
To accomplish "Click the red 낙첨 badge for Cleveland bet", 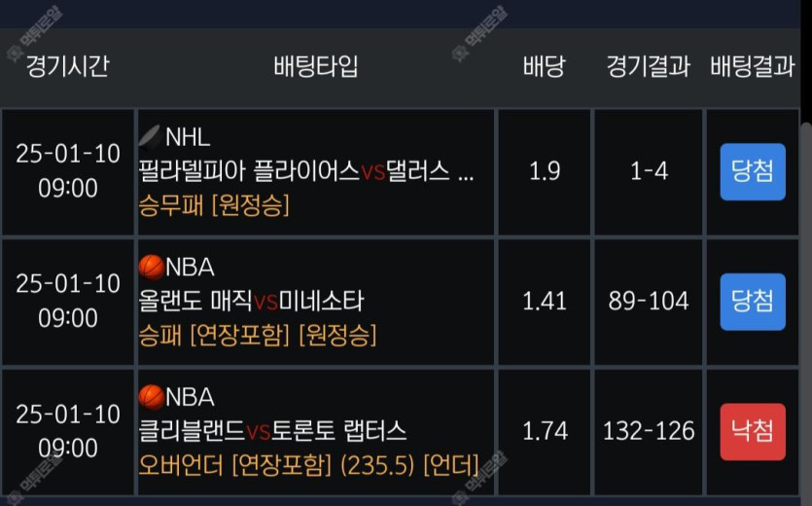I will pos(753,431).
